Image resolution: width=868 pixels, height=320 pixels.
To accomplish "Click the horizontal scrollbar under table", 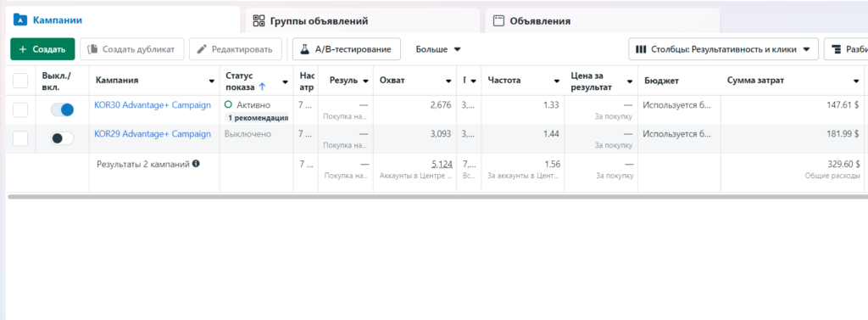I will click(x=437, y=196).
